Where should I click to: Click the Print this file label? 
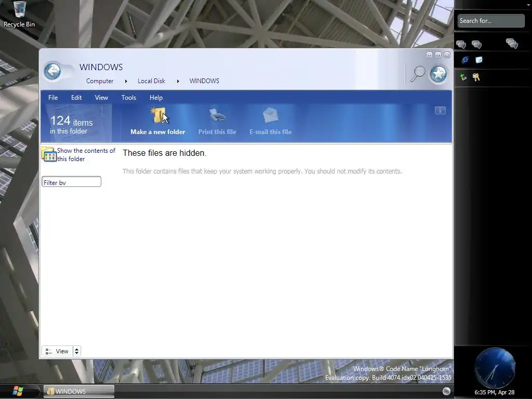pos(217,132)
